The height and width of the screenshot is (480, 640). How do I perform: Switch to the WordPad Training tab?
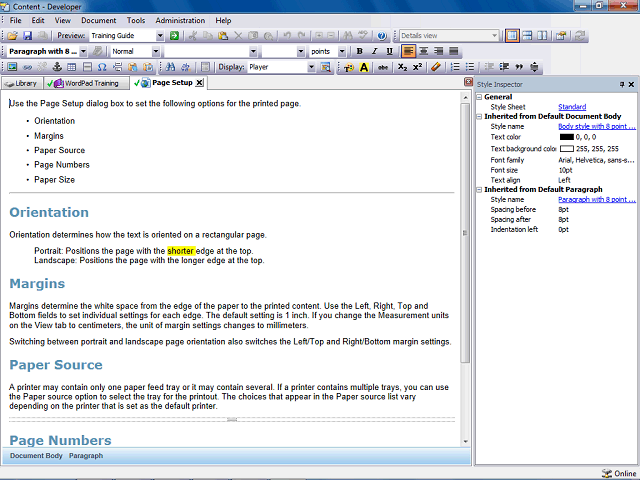click(x=86, y=84)
